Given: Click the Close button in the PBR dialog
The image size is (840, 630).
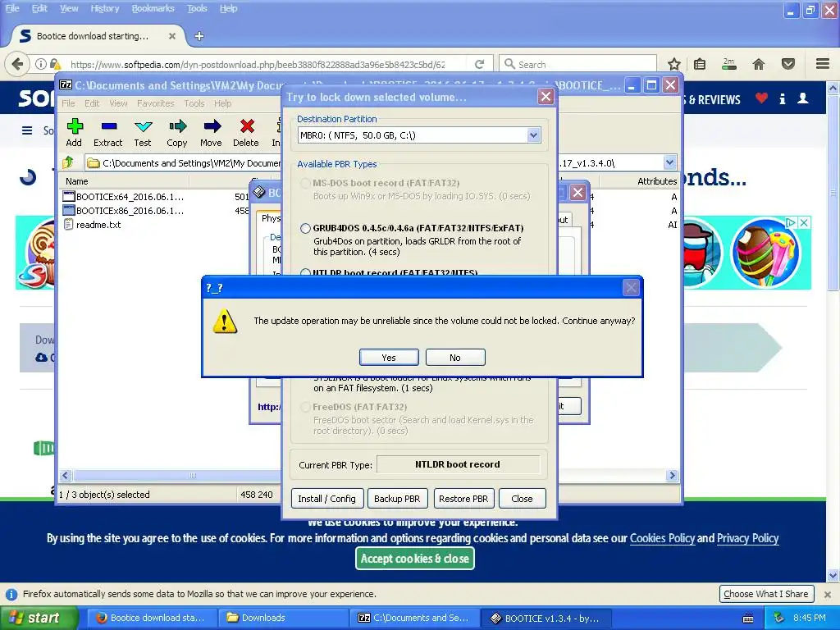Looking at the screenshot, I should (x=522, y=499).
